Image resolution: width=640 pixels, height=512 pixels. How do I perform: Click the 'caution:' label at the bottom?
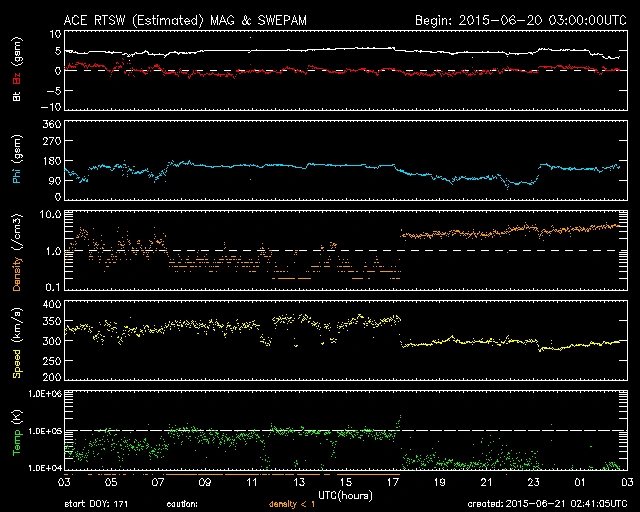[182, 504]
